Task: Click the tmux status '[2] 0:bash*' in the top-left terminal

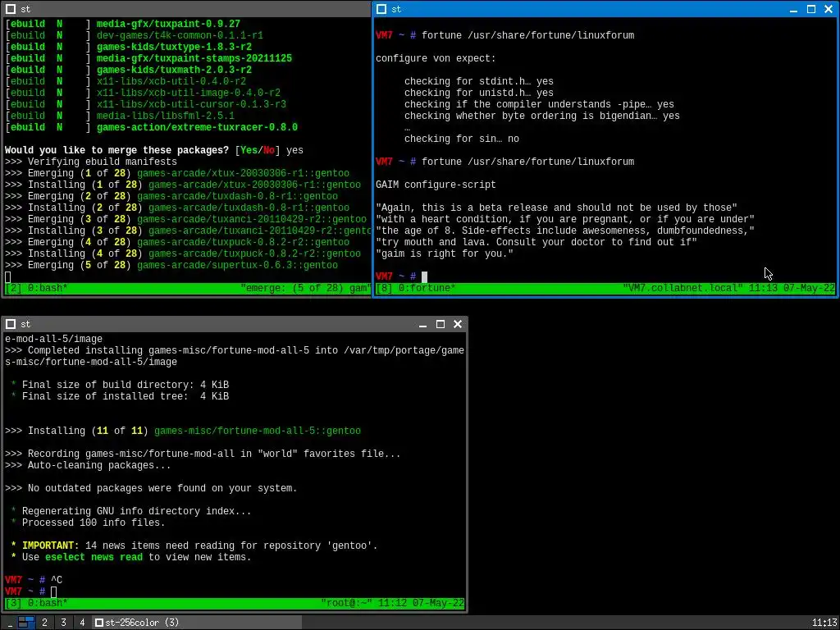Action: point(36,288)
